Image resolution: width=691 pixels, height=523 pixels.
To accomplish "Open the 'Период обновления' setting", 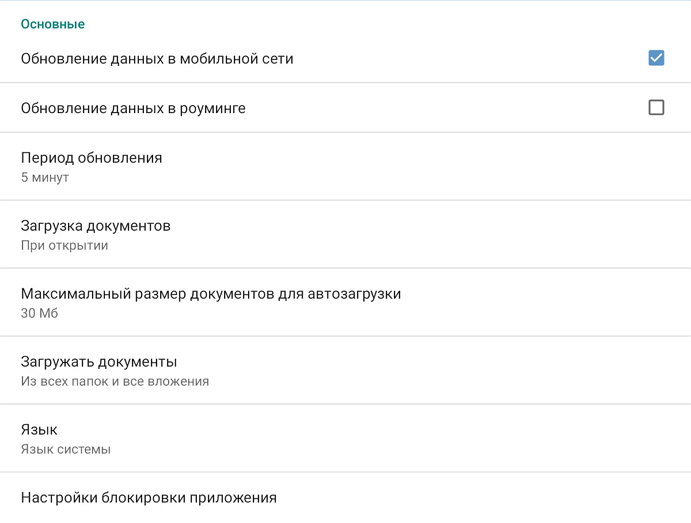I will point(91,158).
